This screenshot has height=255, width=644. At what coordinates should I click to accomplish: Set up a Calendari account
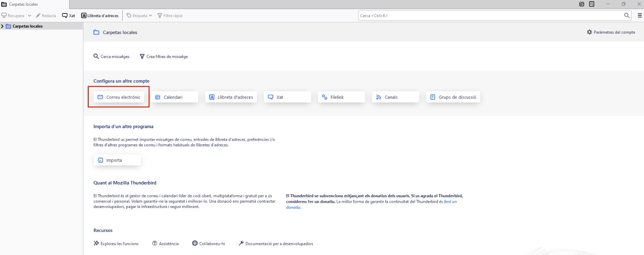coord(175,97)
